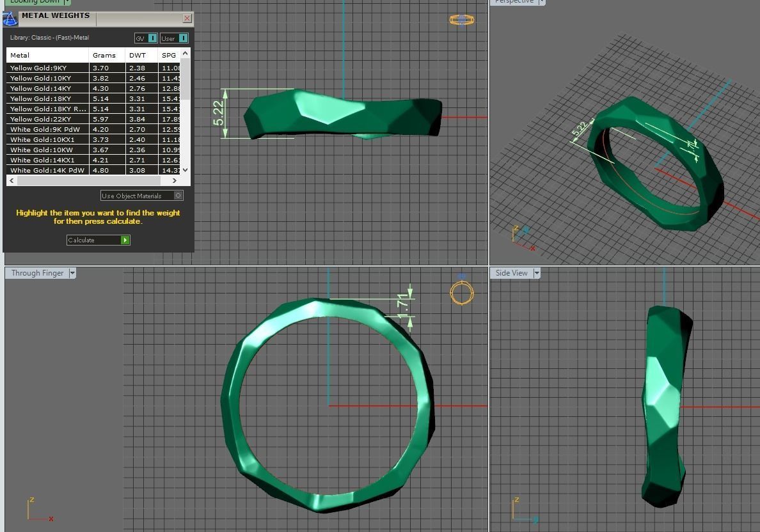Click the 4.30 grams value

[101, 88]
